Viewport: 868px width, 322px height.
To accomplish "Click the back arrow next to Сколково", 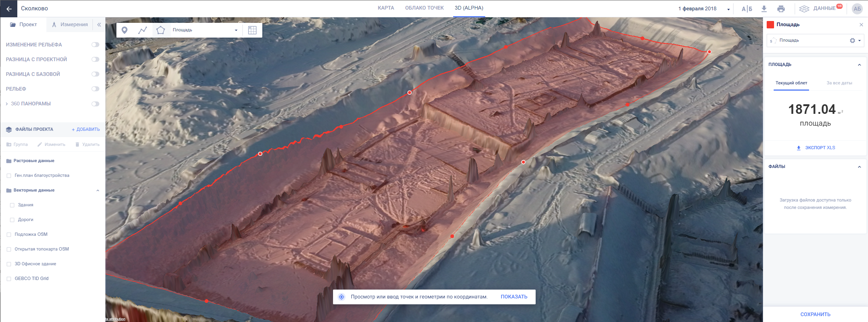I will pyautogui.click(x=9, y=8).
